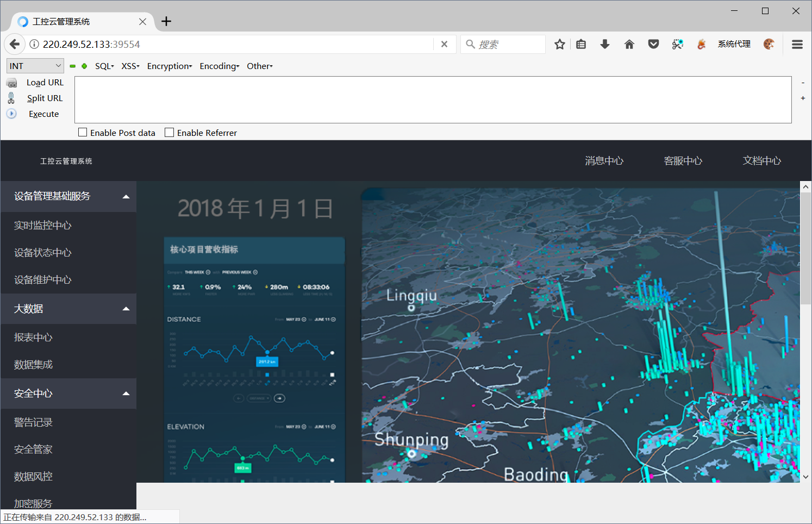Click the Load URL icon in HackBar
The width and height of the screenshot is (812, 524).
click(11, 82)
